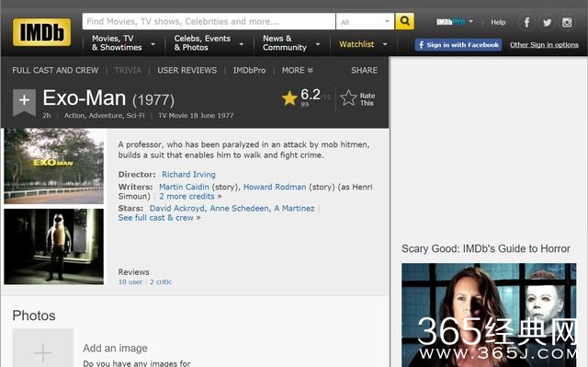Viewport: 588px width, 367px height.
Task: Click TV Movie 18 June 1977 date
Action: coord(196,116)
